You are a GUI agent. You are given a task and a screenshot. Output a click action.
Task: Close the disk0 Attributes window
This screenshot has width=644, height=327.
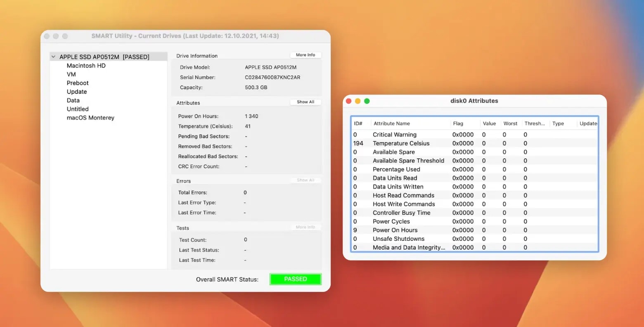349,101
